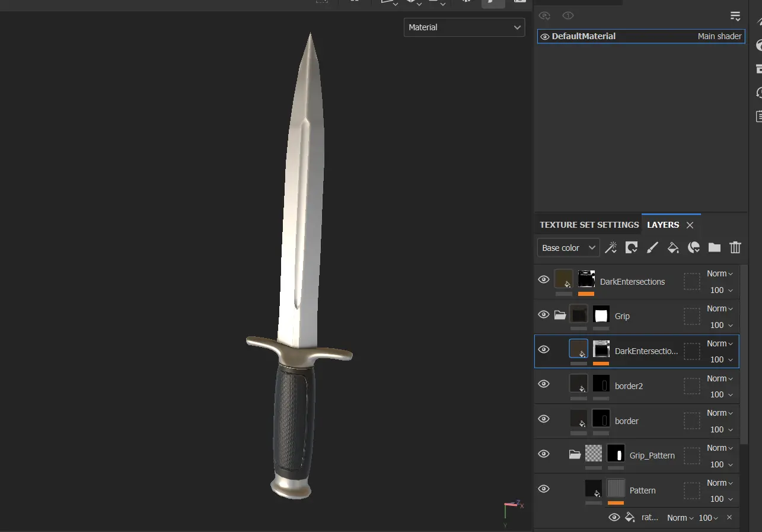The image size is (762, 532).
Task: Click the Main shader label
Action: point(719,36)
